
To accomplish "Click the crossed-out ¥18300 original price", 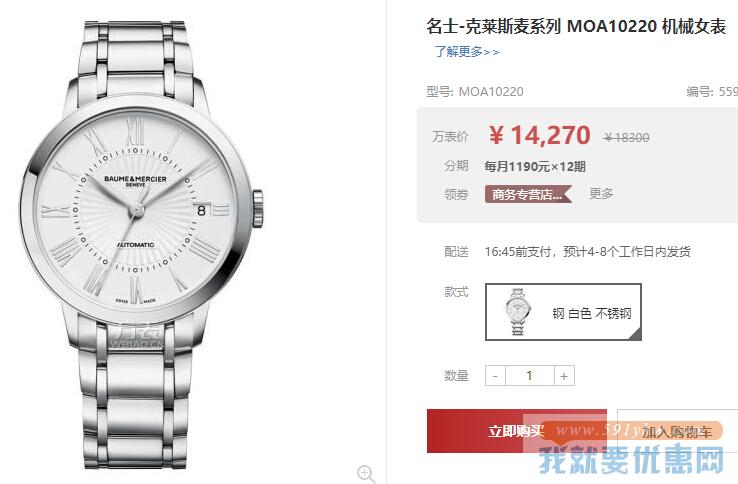I will click(x=626, y=137).
